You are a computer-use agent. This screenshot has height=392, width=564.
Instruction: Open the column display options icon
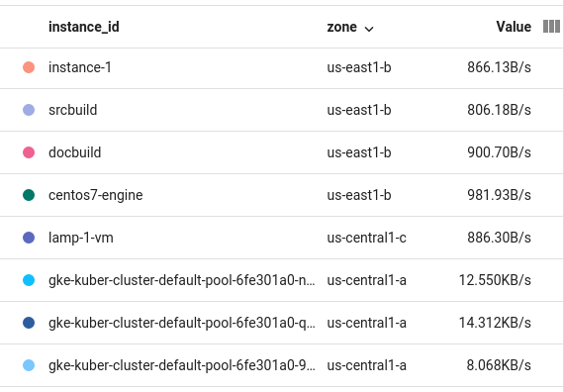pyautogui.click(x=551, y=27)
